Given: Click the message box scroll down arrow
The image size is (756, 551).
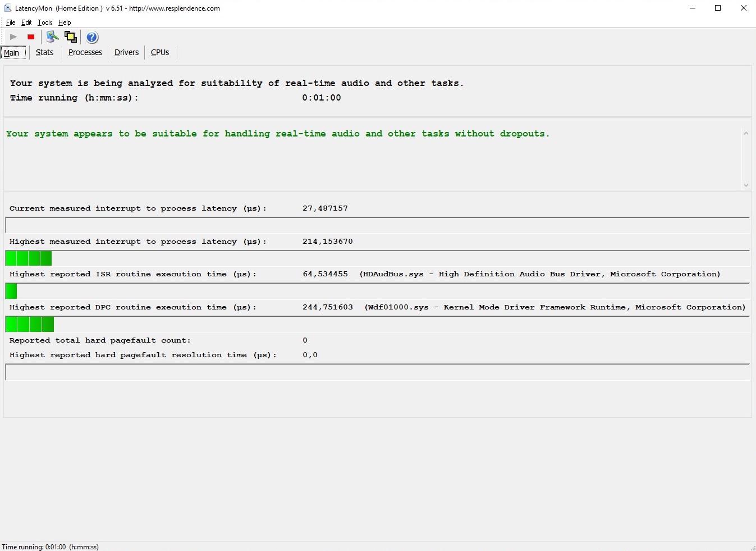Looking at the screenshot, I should click(x=746, y=185).
